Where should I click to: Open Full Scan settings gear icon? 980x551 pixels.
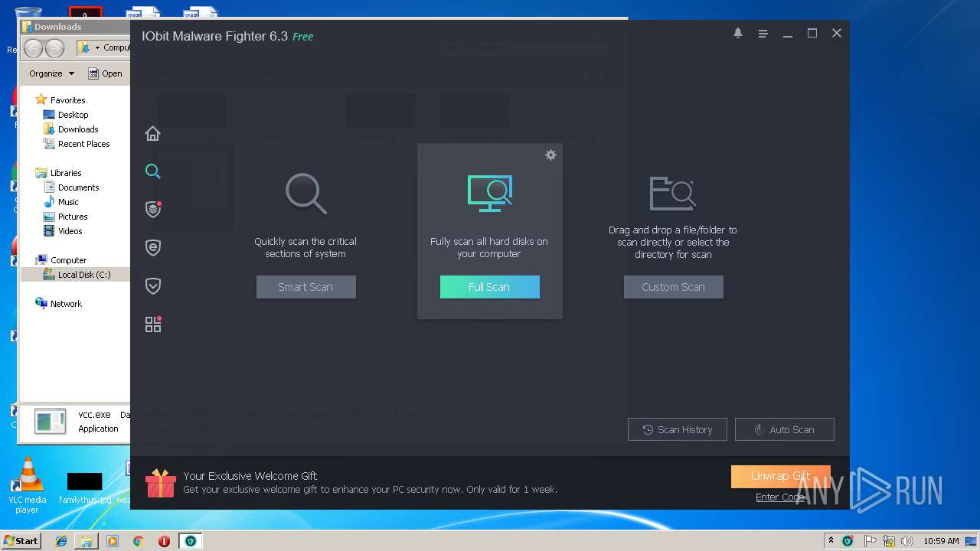(x=550, y=155)
